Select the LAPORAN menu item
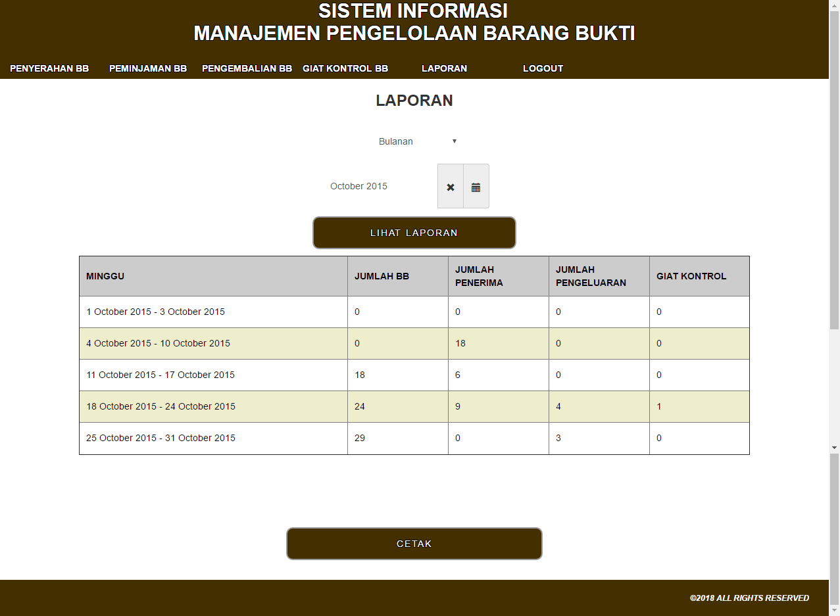840x616 pixels. [444, 68]
